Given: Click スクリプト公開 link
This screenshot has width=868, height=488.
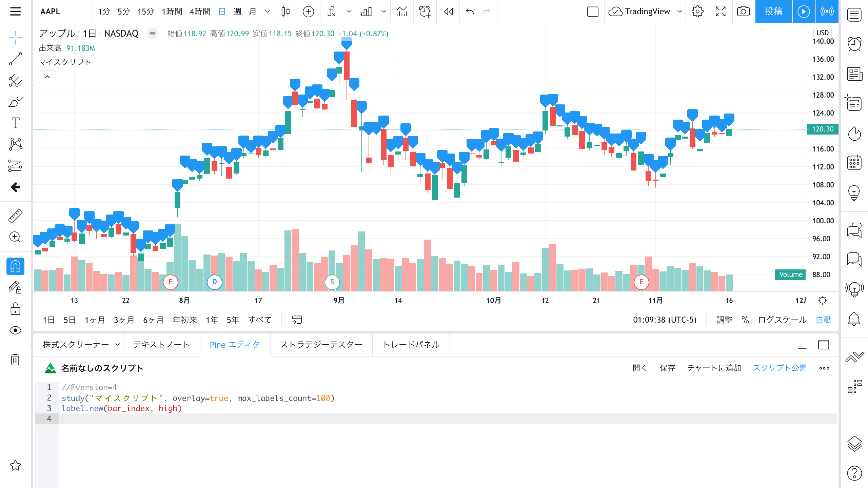Looking at the screenshot, I should click(780, 368).
